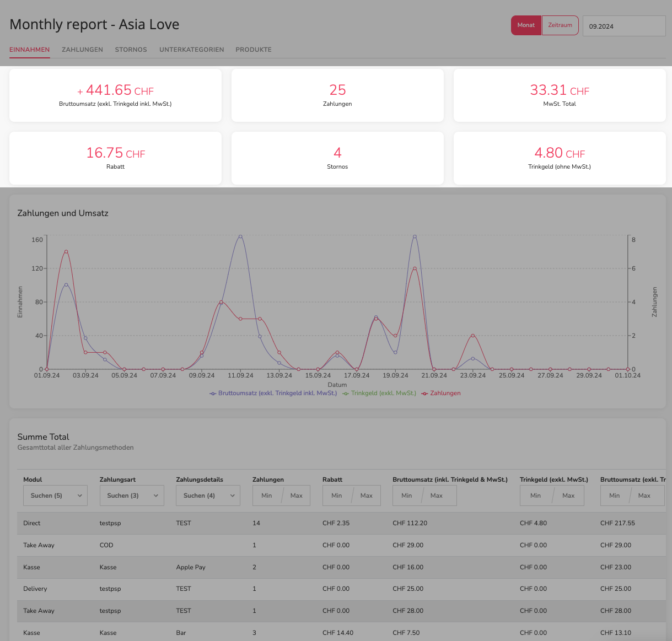
Task: Open the Bruttoumsatz 441.65 CHF card
Action: point(115,95)
